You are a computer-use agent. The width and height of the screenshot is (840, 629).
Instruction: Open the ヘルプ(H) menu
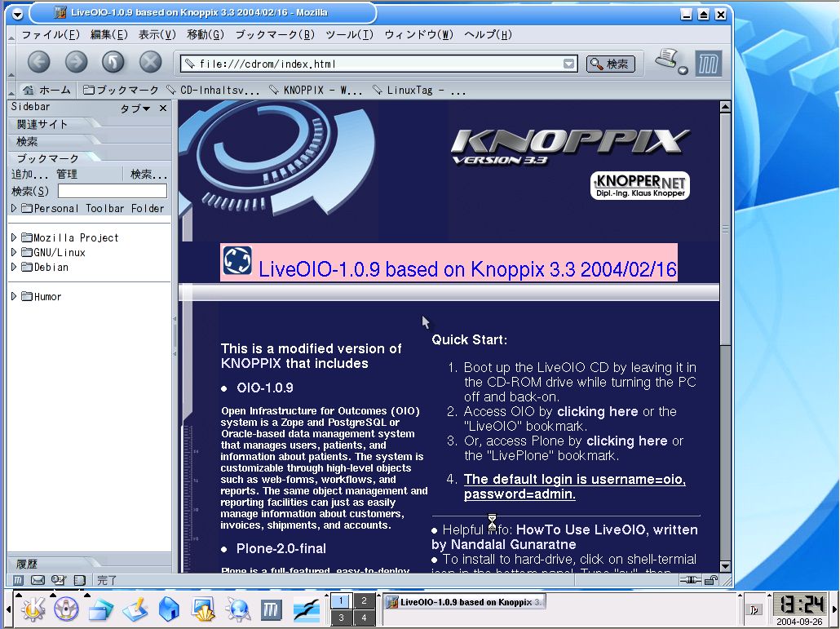[488, 35]
